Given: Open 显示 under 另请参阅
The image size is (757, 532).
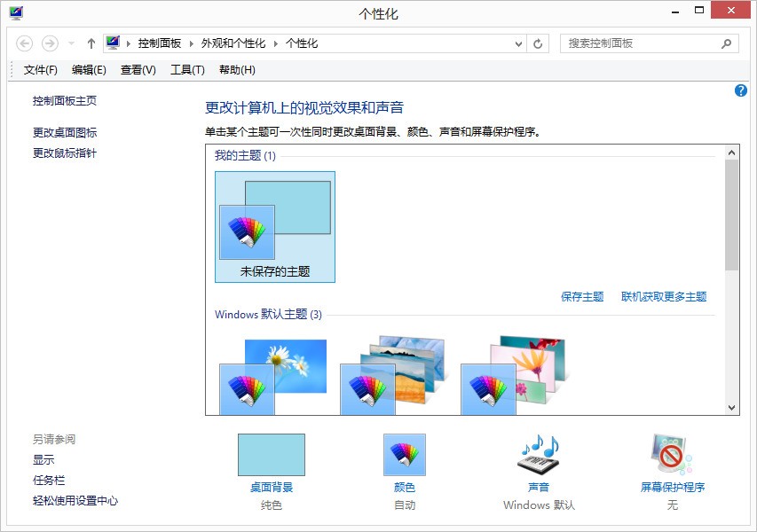Looking at the screenshot, I should [x=43, y=459].
